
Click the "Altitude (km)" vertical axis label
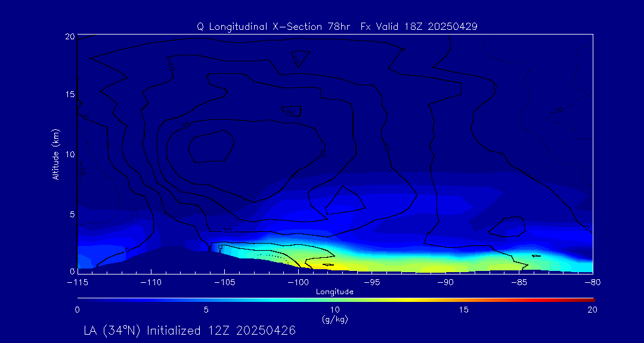coord(55,154)
